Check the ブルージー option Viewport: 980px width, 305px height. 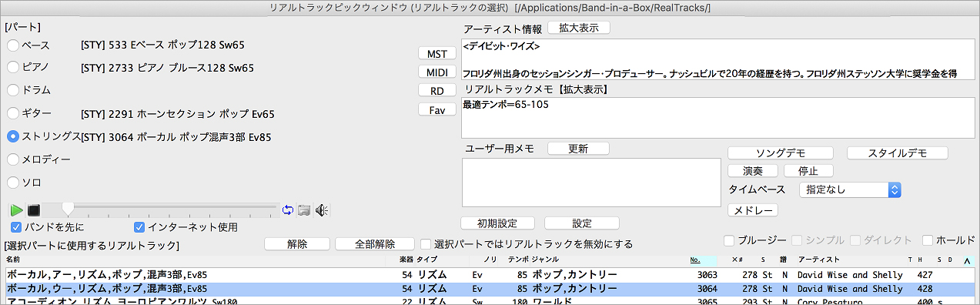pyautogui.click(x=729, y=240)
